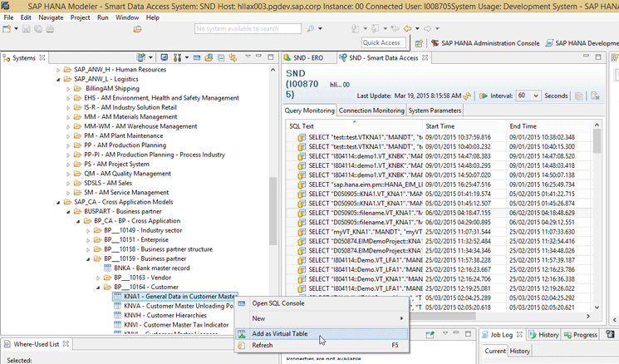Click the Quick Access field
The height and width of the screenshot is (364, 619).
384,42
